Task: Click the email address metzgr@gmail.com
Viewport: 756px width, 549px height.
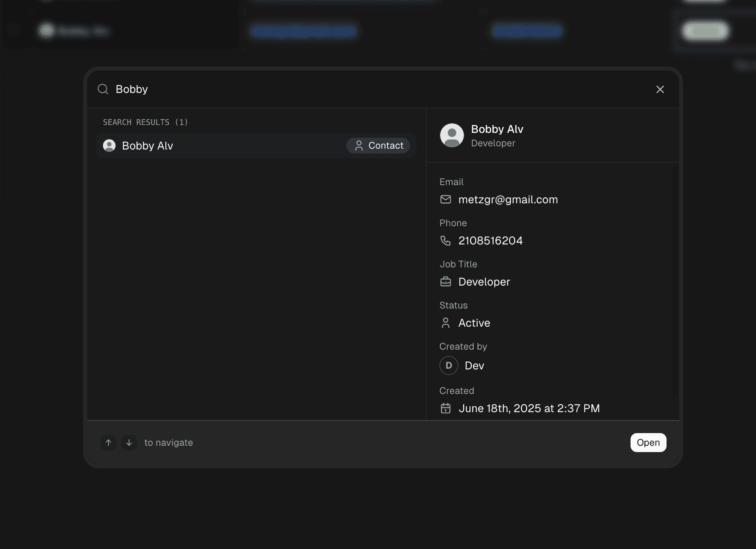Action: [x=508, y=199]
